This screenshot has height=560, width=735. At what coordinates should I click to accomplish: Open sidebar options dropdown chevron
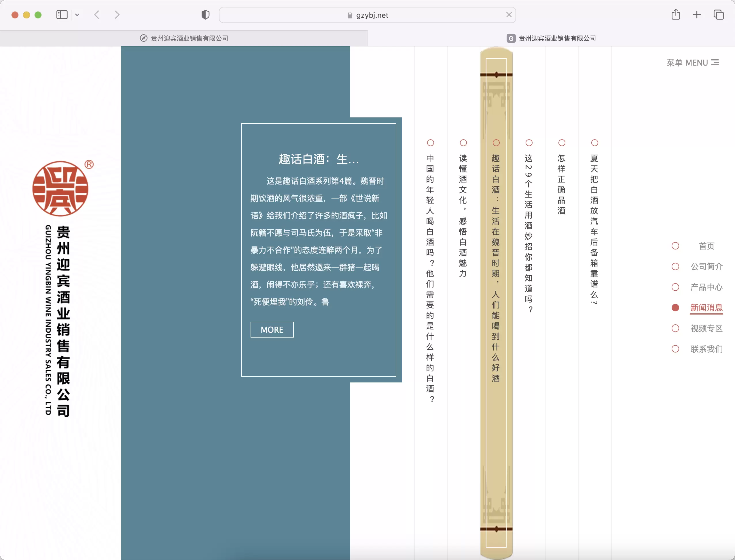pos(77,15)
